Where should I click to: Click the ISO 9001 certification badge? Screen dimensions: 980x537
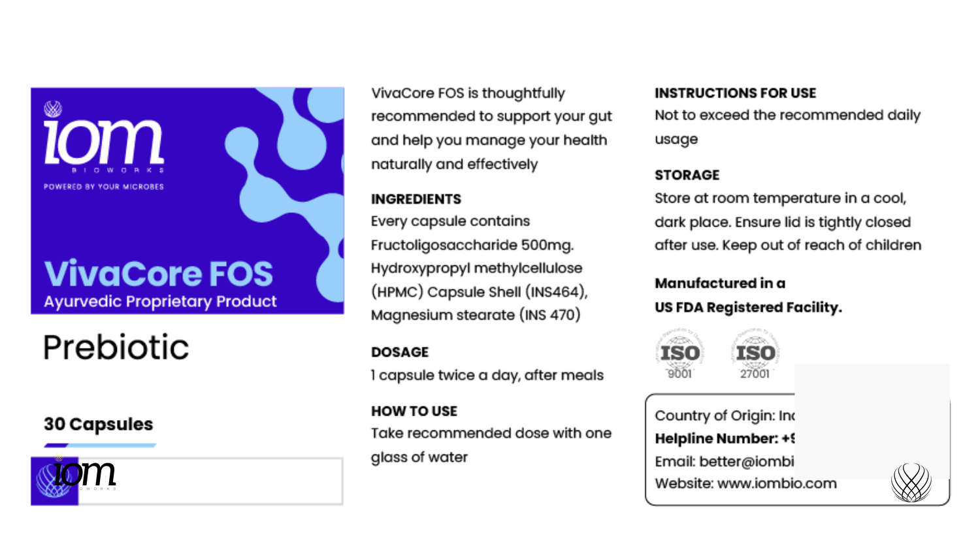point(679,354)
